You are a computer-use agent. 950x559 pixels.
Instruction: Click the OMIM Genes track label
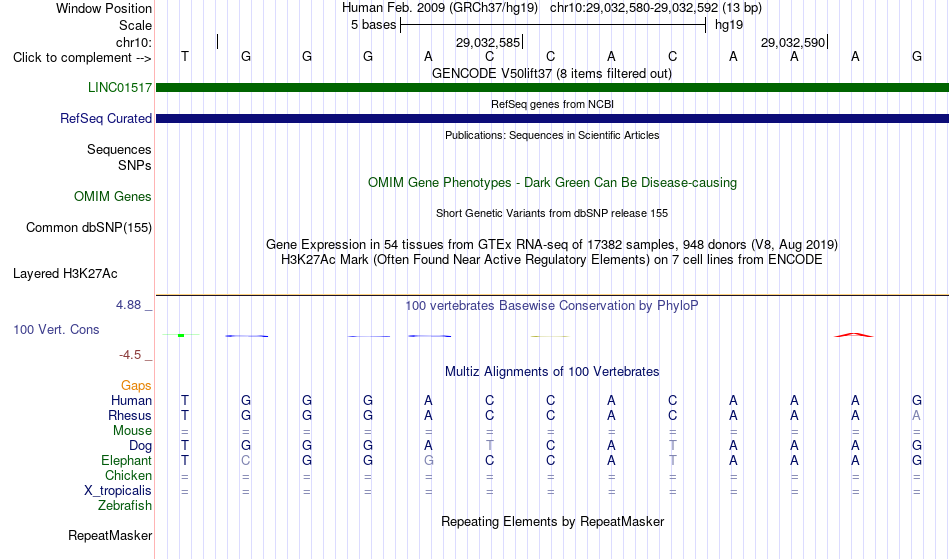[112, 196]
